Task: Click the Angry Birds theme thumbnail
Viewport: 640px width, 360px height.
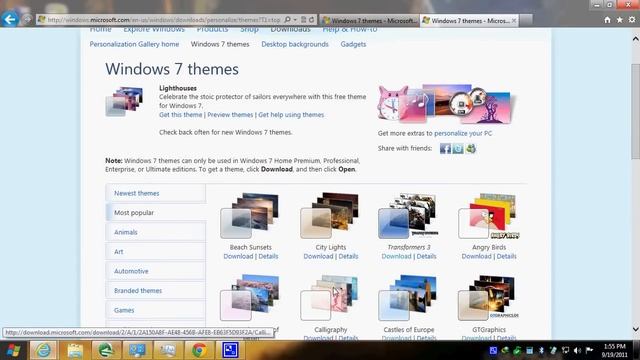Action: pyautogui.click(x=489, y=216)
